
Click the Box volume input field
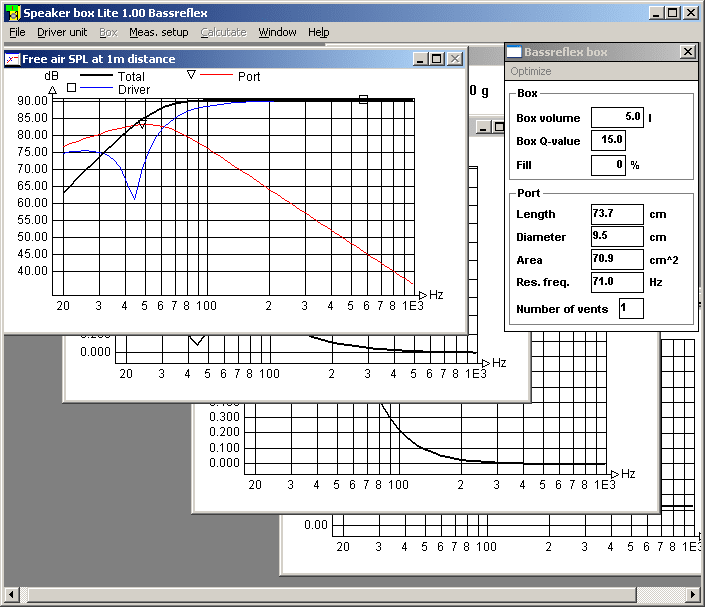[617, 117]
